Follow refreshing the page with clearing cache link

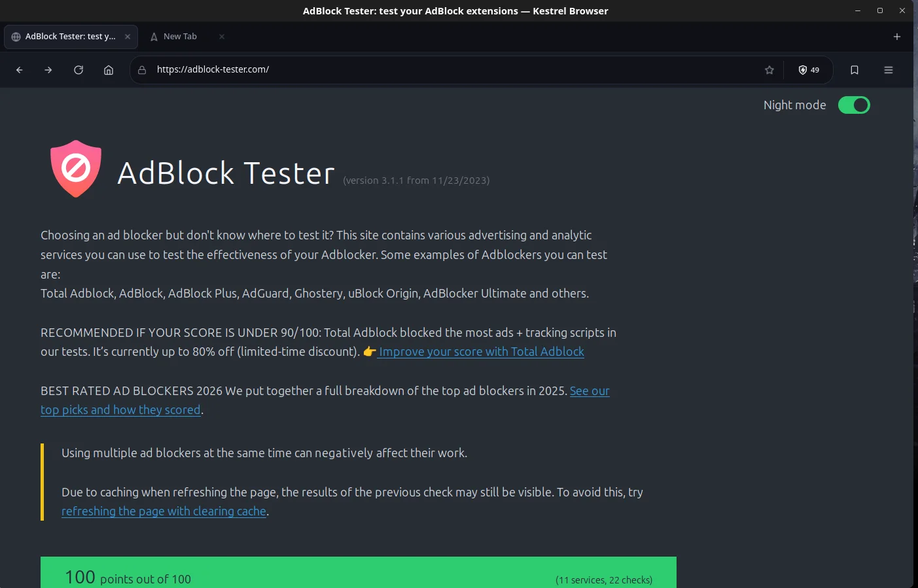pos(164,511)
